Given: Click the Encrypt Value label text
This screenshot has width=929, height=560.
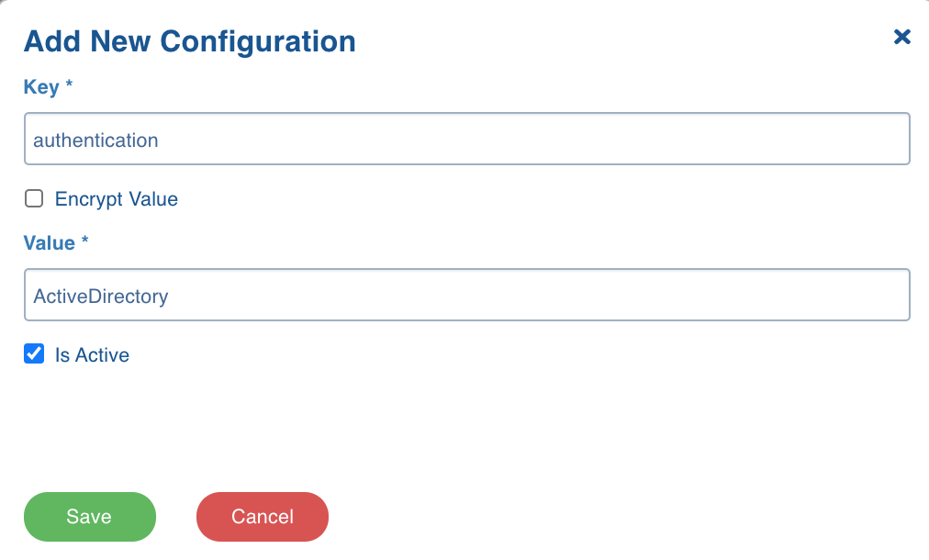Looking at the screenshot, I should [116, 199].
